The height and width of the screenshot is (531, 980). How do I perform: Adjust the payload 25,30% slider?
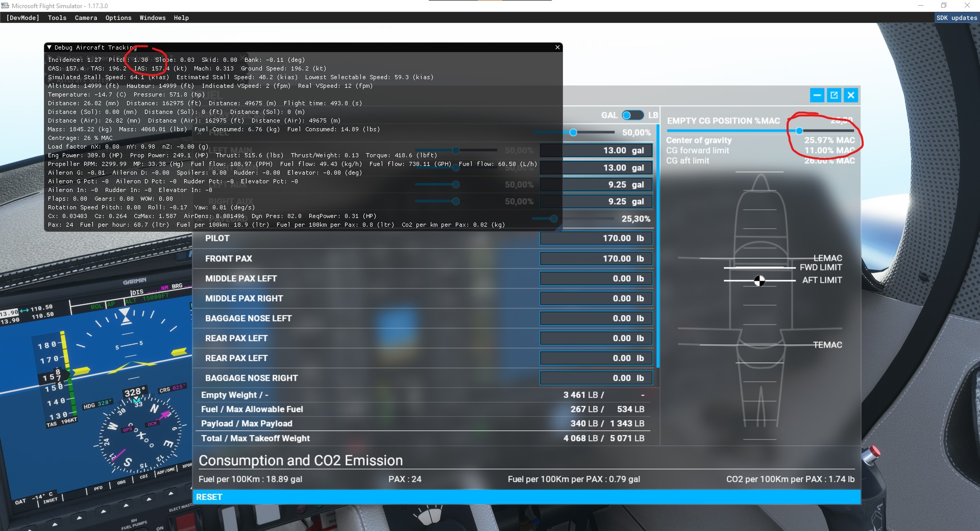(x=554, y=219)
